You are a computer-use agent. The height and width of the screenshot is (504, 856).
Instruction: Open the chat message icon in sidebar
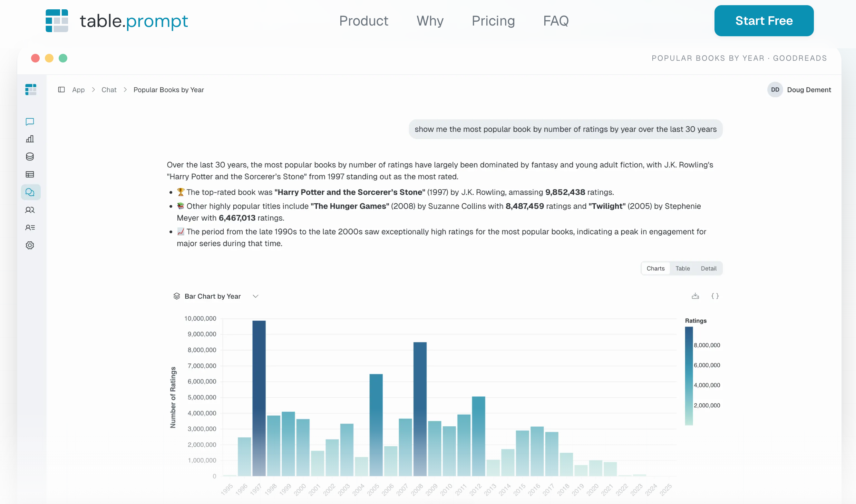click(x=30, y=122)
